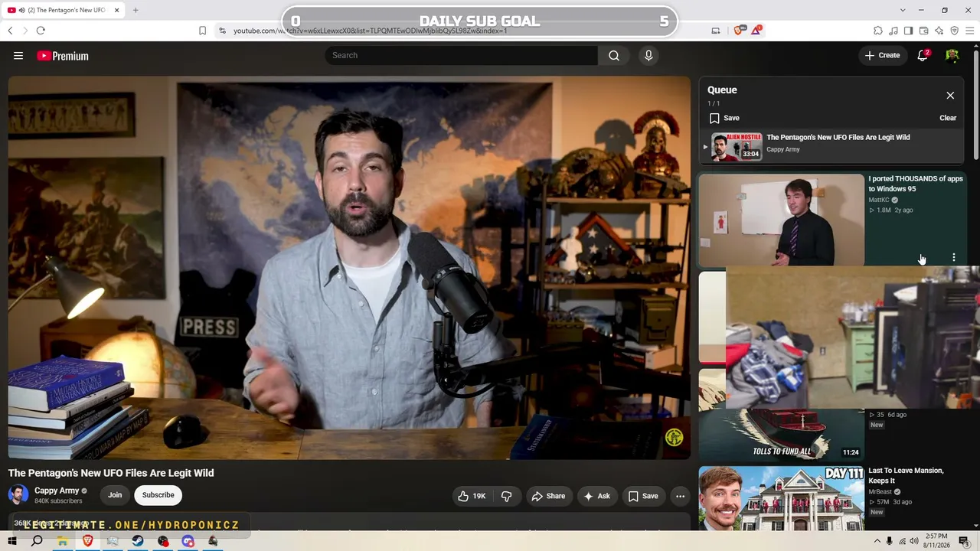Screen dimensions: 980x551
Task: Save the queue as a playlist
Action: [x=724, y=118]
